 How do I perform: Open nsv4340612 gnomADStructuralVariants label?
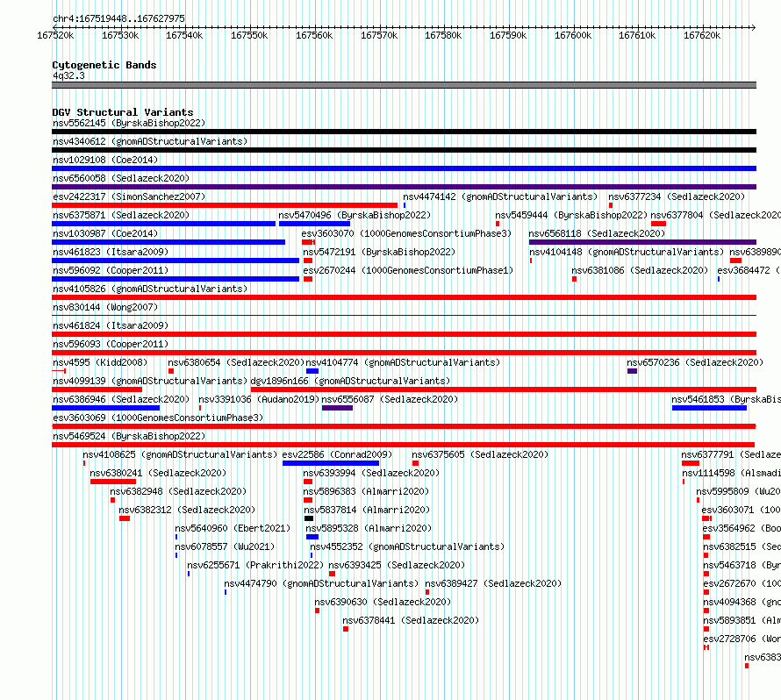click(150, 141)
